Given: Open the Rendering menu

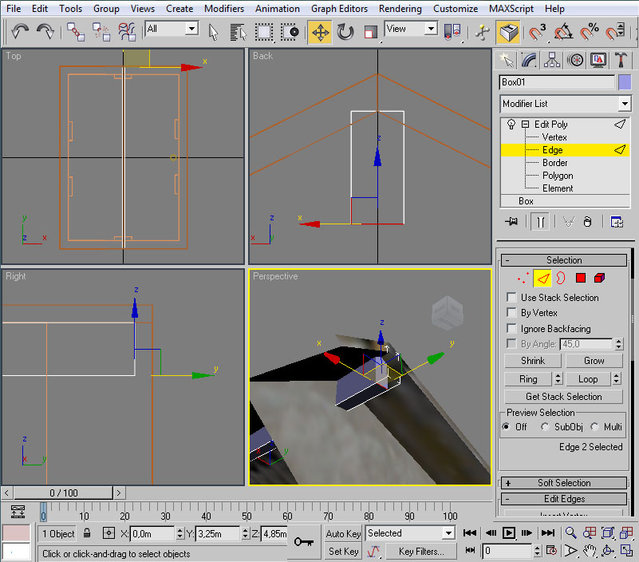Looking at the screenshot, I should click(x=400, y=8).
